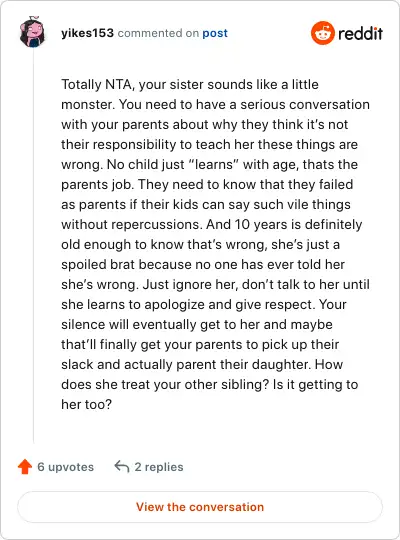
Task: Select the "View the conversation" button
Action: 200,507
